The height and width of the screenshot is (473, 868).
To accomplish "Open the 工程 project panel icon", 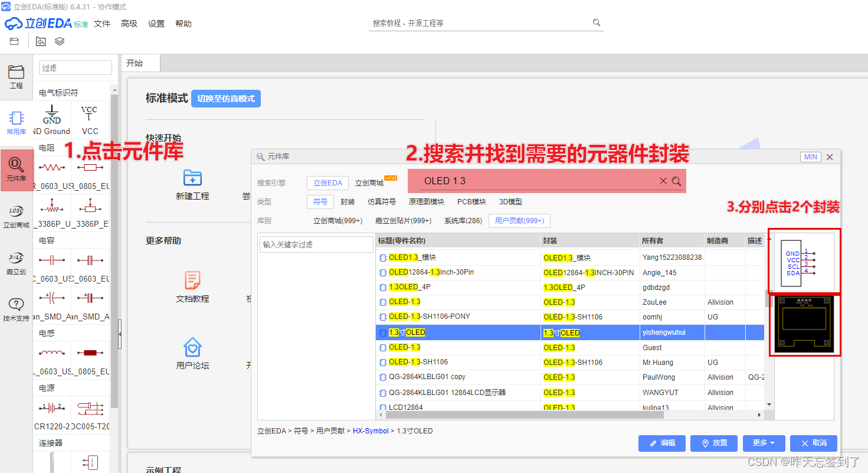I will [x=16, y=77].
